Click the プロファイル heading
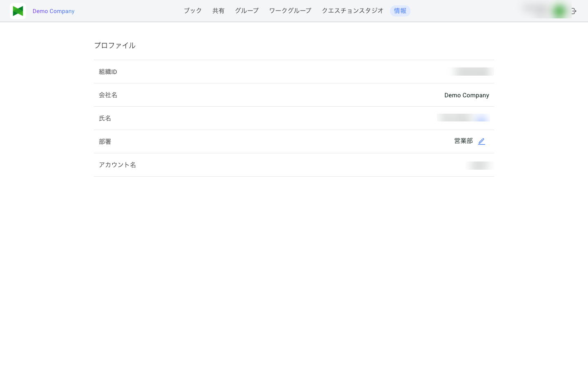Viewport: 588px width, 368px height. pos(115,45)
